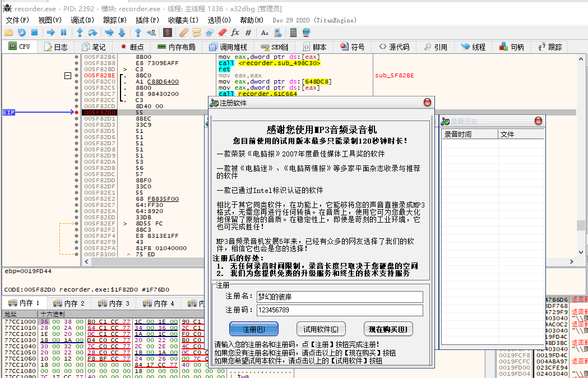
Task: Open the 调试(D) menu
Action: tap(82, 20)
